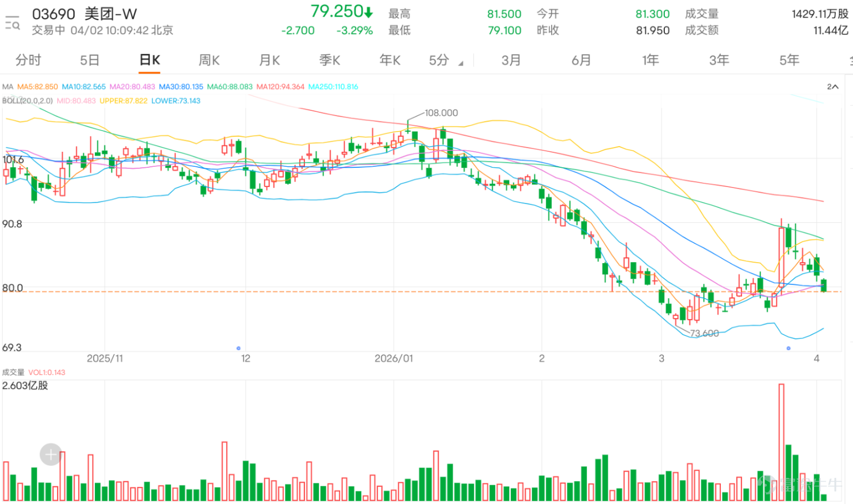
Task: Collapse indicator panel with 2 chevron
Action: point(833,86)
